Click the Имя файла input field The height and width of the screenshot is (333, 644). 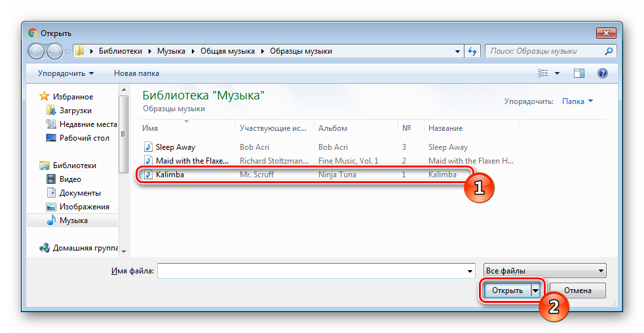click(316, 271)
